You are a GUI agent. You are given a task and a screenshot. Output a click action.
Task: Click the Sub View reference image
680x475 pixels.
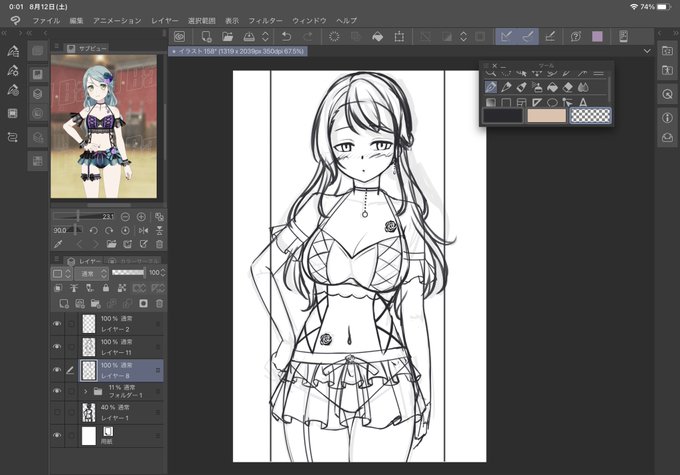(x=104, y=126)
